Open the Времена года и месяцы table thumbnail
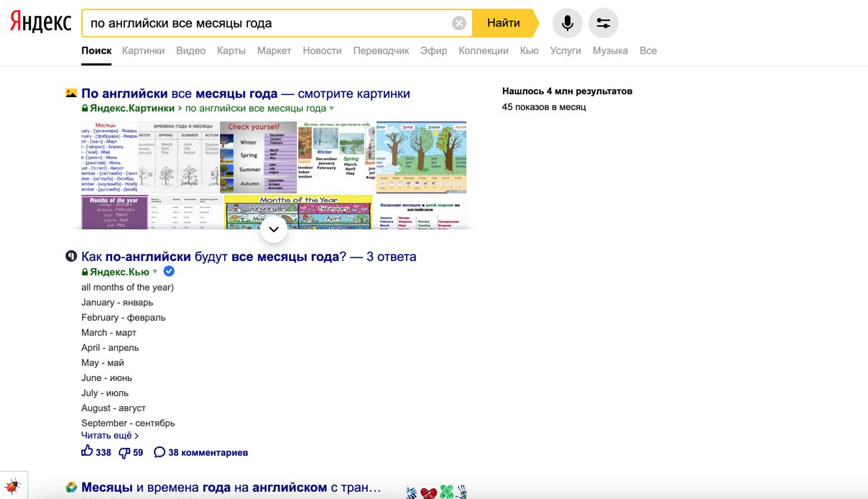The image size is (868, 499). click(x=178, y=157)
